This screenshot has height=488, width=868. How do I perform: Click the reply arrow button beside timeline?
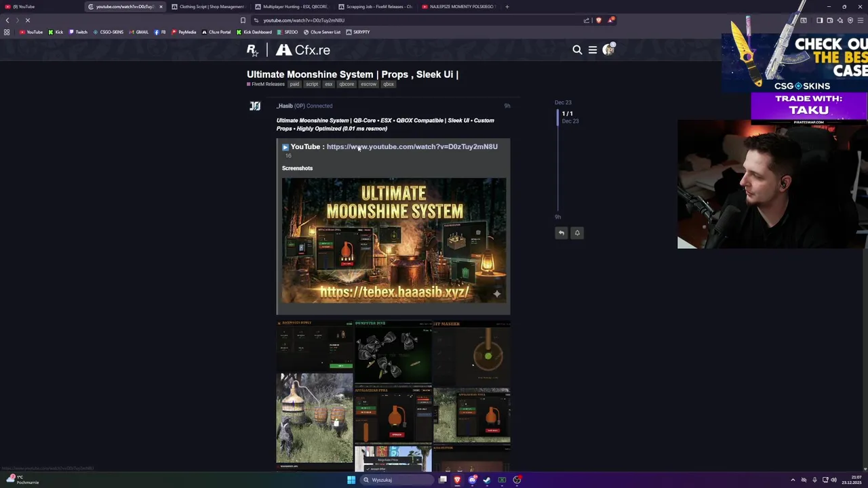click(x=561, y=232)
